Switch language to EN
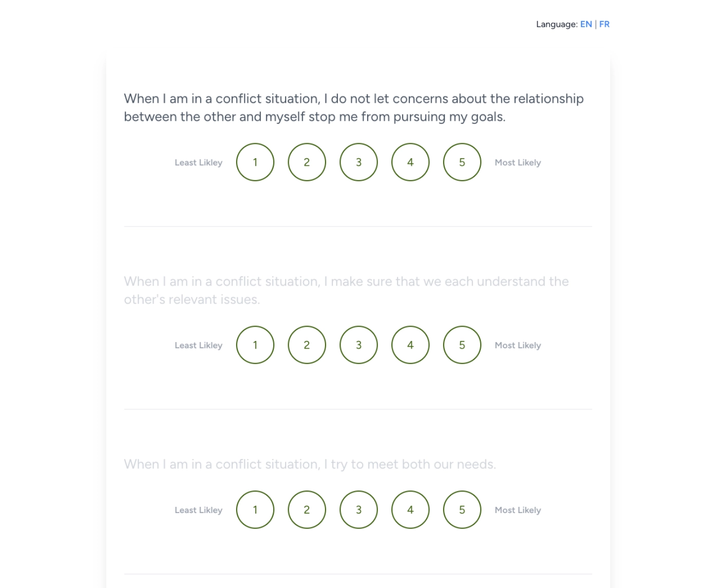Image resolution: width=719 pixels, height=588 pixels. [x=586, y=24]
